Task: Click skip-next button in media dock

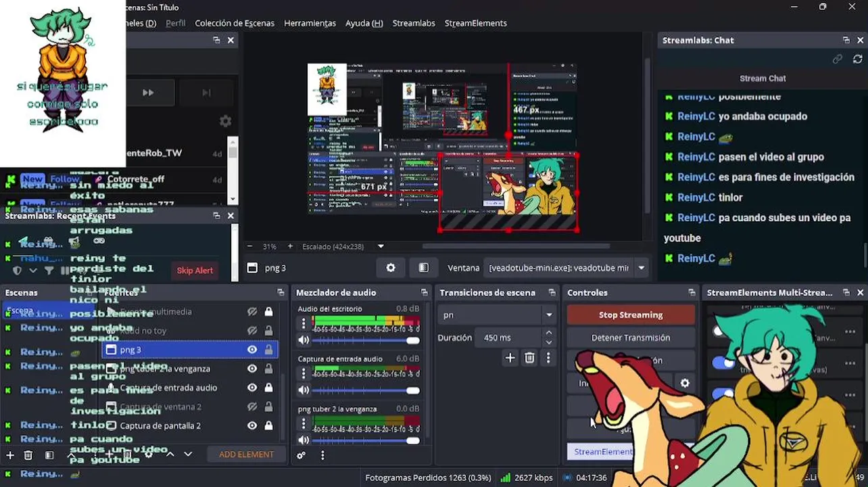Action: (x=206, y=93)
